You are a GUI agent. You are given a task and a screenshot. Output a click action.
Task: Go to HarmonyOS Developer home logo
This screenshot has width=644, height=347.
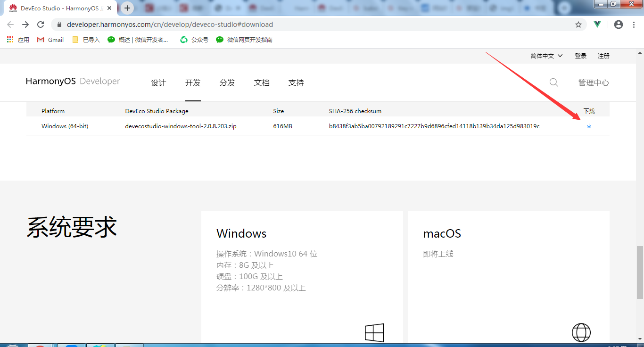point(73,81)
